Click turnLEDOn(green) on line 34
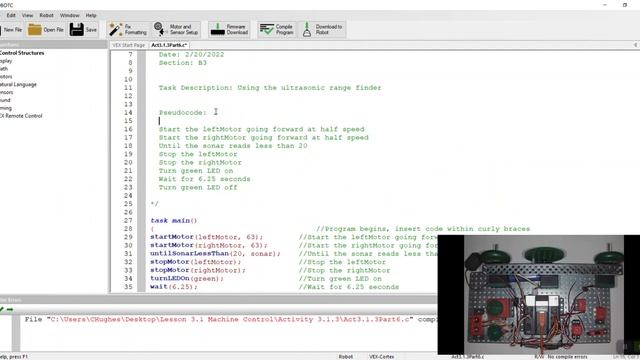The height and width of the screenshot is (360, 640). [187, 278]
